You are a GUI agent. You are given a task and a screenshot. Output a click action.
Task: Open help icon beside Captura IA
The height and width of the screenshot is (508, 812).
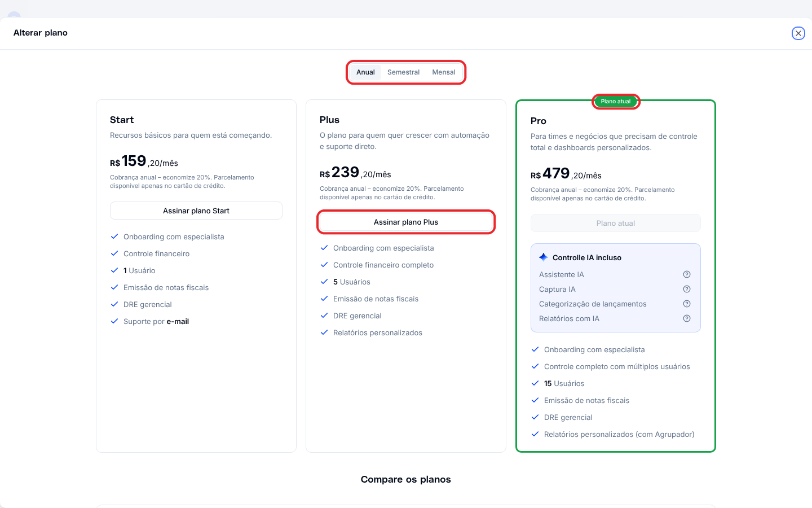click(687, 289)
